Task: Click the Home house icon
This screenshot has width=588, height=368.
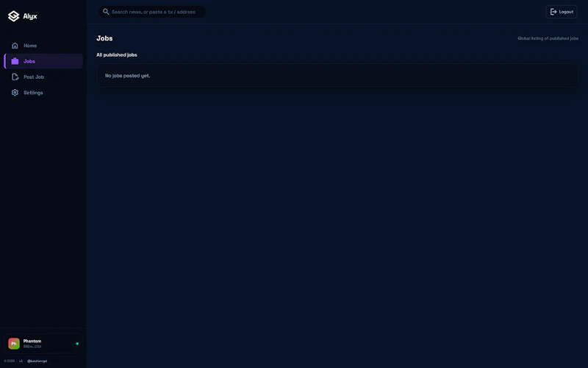Action: pos(15,46)
